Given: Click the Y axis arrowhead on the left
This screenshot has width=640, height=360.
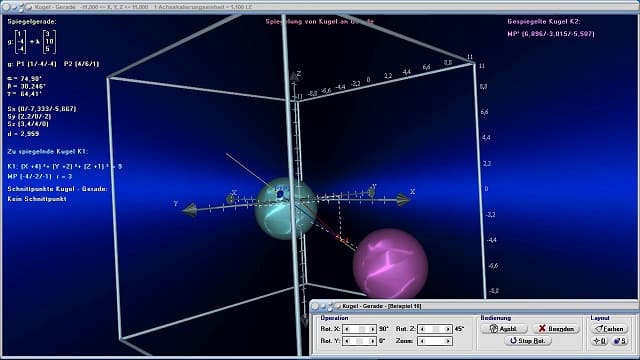Looking at the screenshot, I should click(x=189, y=210).
